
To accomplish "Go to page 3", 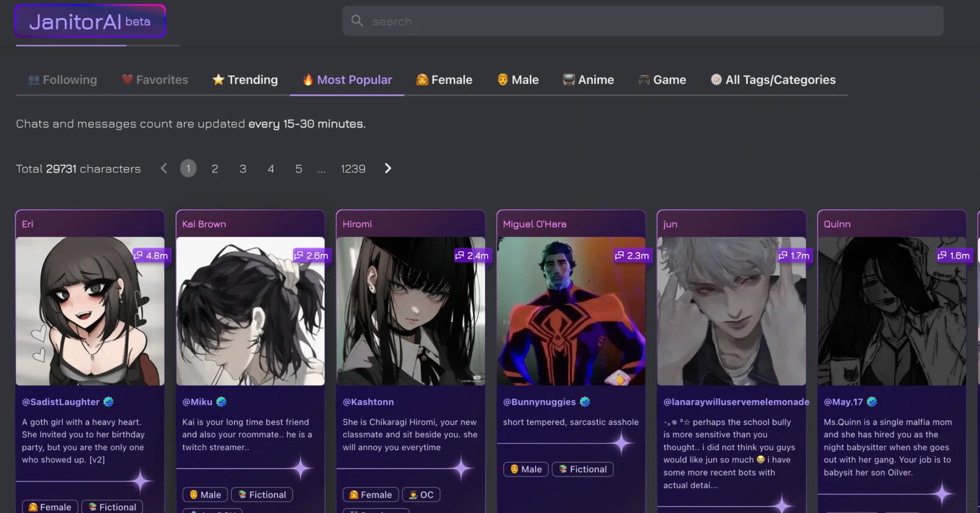I will point(243,168).
